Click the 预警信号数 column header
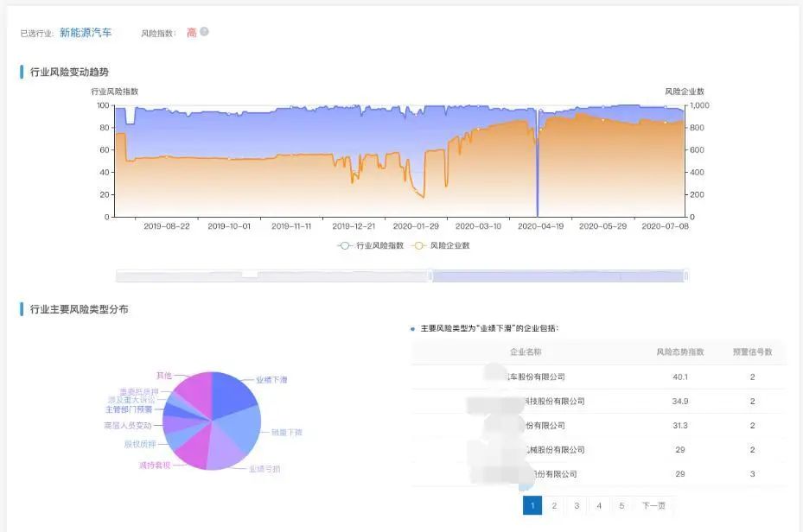 [x=752, y=352]
